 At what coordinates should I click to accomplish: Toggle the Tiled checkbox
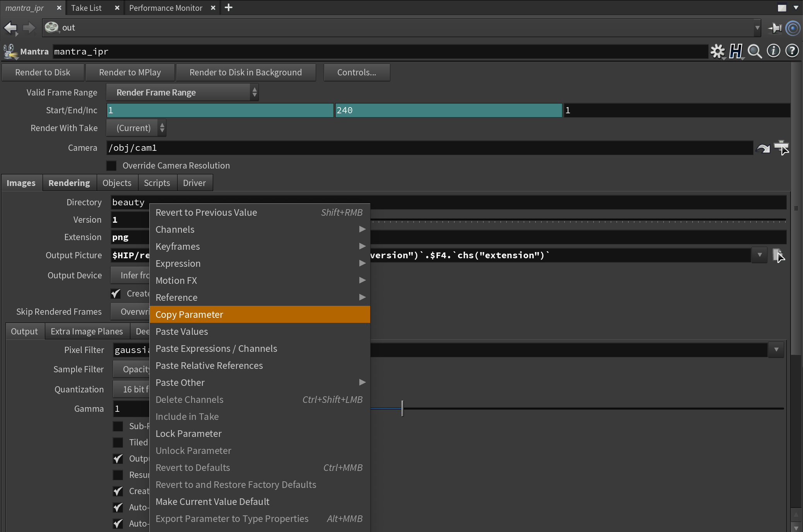click(118, 442)
